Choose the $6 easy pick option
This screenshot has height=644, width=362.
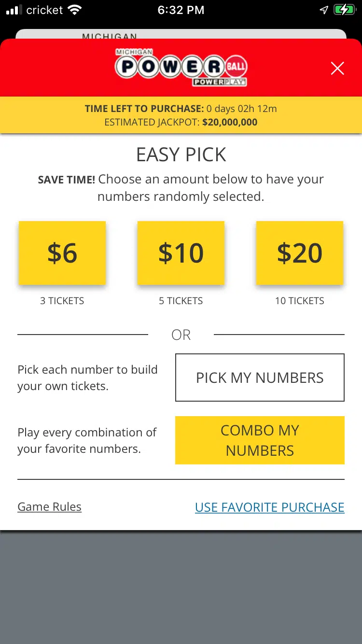coord(62,253)
